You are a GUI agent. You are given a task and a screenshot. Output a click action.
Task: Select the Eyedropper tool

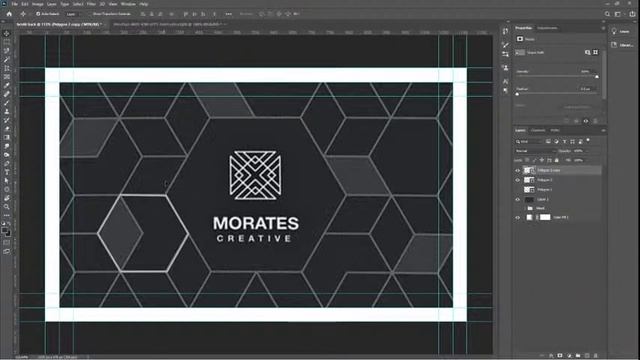click(7, 85)
